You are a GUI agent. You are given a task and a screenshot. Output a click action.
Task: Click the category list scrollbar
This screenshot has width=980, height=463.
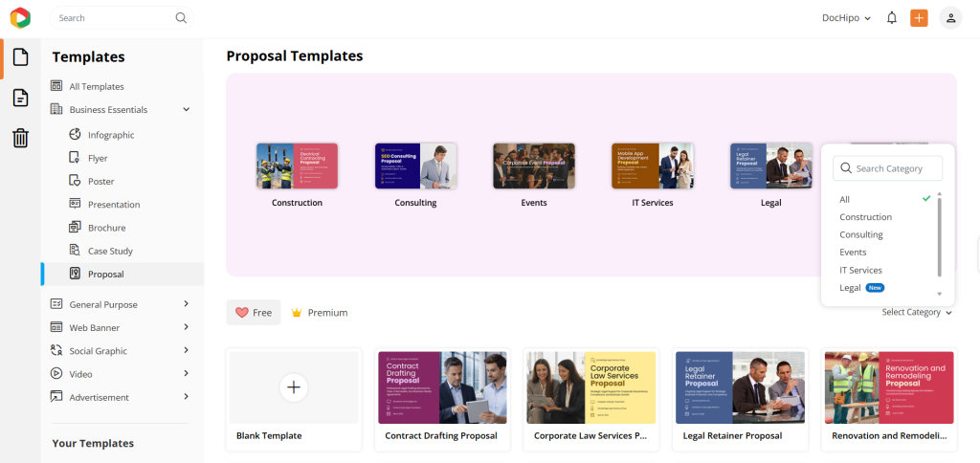pyautogui.click(x=940, y=237)
